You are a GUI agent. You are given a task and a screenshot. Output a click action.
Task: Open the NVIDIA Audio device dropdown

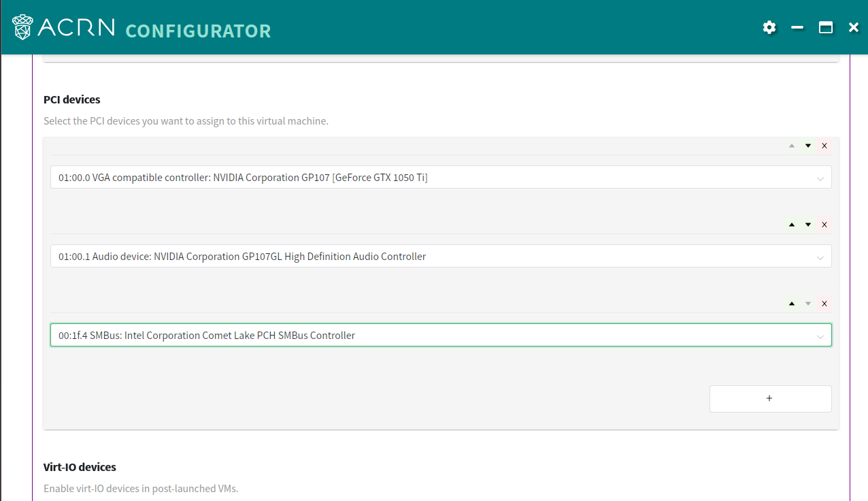pos(441,256)
